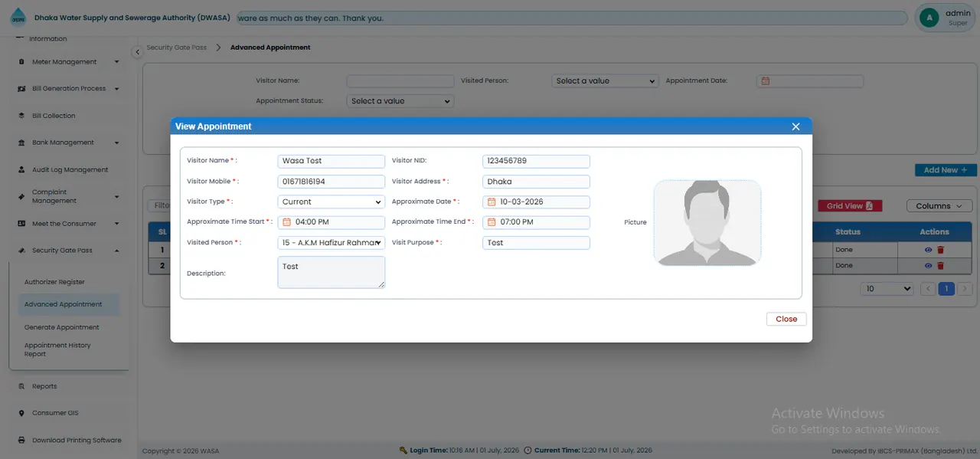View the second row appointment with eye icon
The width and height of the screenshot is (980, 459).
[x=928, y=266]
